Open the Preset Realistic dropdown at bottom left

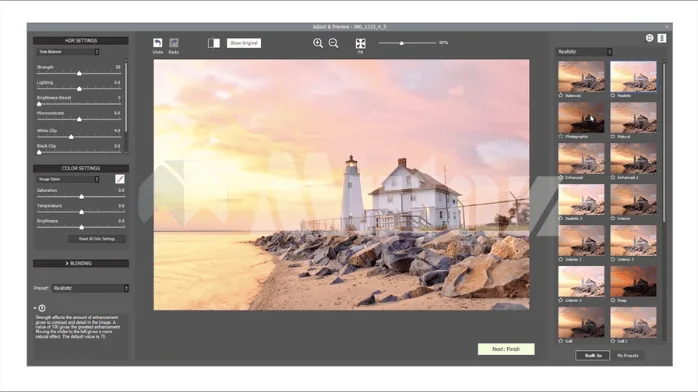(x=90, y=288)
